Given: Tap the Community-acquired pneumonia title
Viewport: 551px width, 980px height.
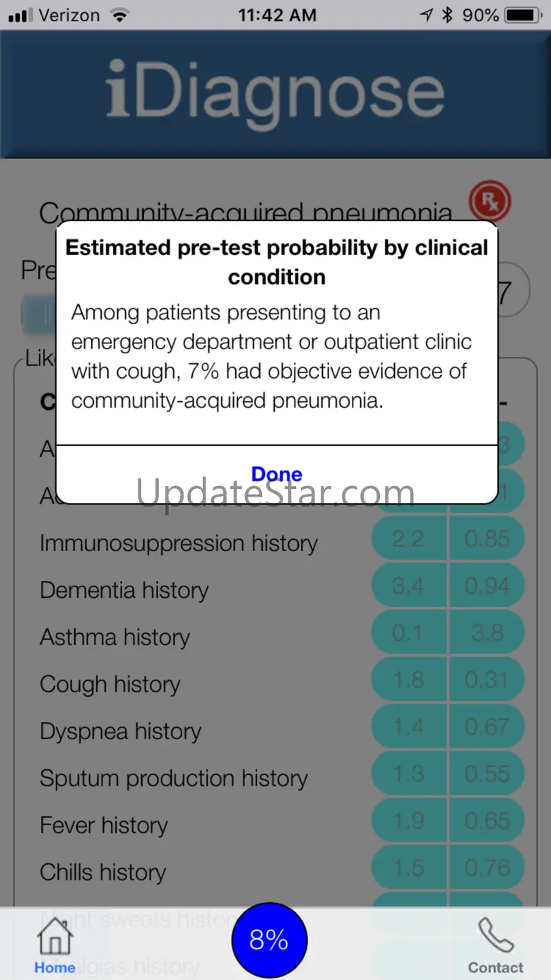Looking at the screenshot, I should (245, 212).
